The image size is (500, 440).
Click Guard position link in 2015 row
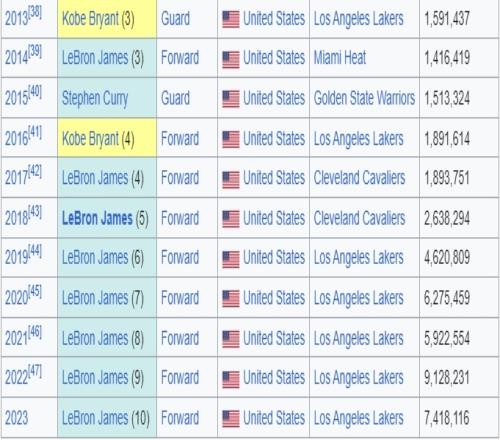pyautogui.click(x=175, y=98)
